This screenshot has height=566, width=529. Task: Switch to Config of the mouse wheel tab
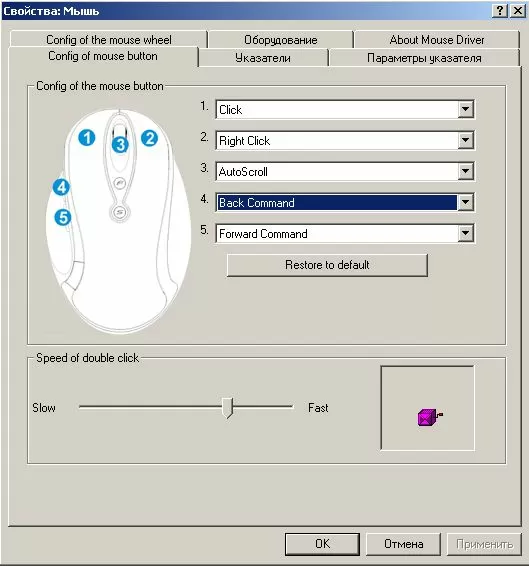pos(109,39)
